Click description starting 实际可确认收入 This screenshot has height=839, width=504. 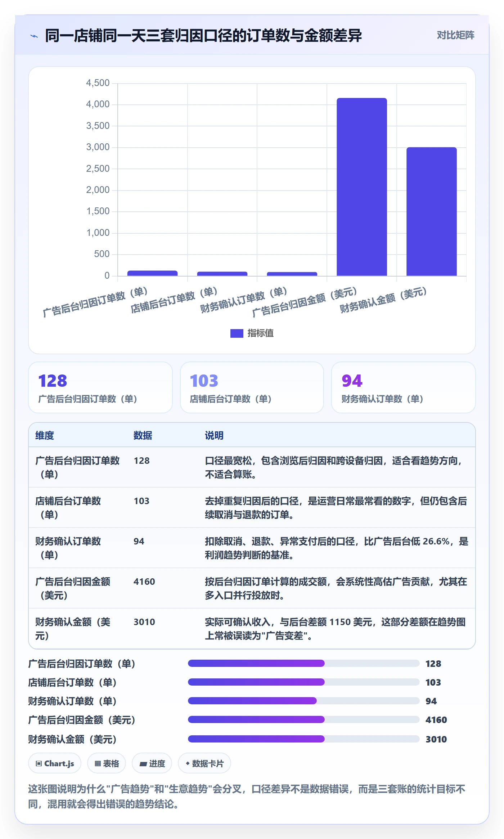pos(336,629)
